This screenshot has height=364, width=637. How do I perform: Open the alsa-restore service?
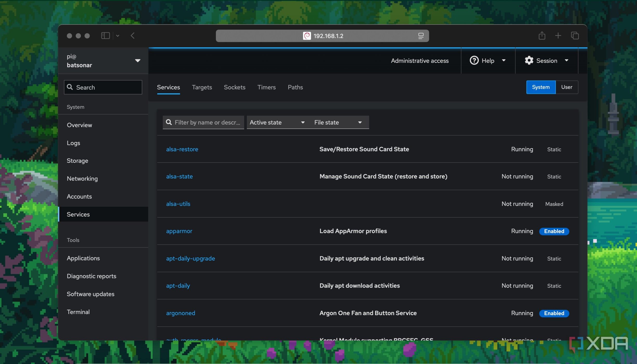[x=182, y=149]
